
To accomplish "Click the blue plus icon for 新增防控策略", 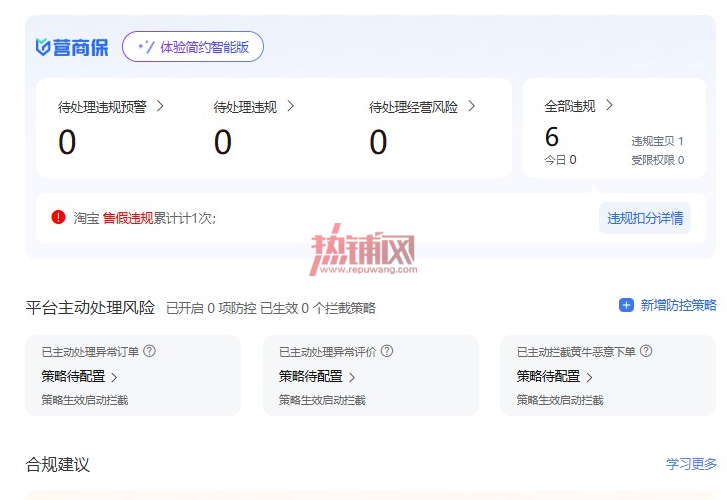I will tap(626, 305).
